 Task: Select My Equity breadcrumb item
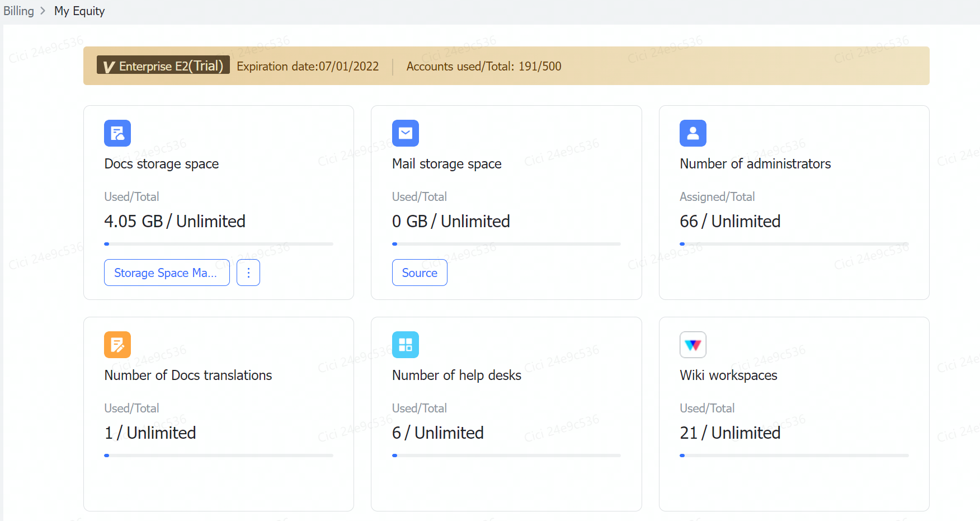(x=79, y=11)
